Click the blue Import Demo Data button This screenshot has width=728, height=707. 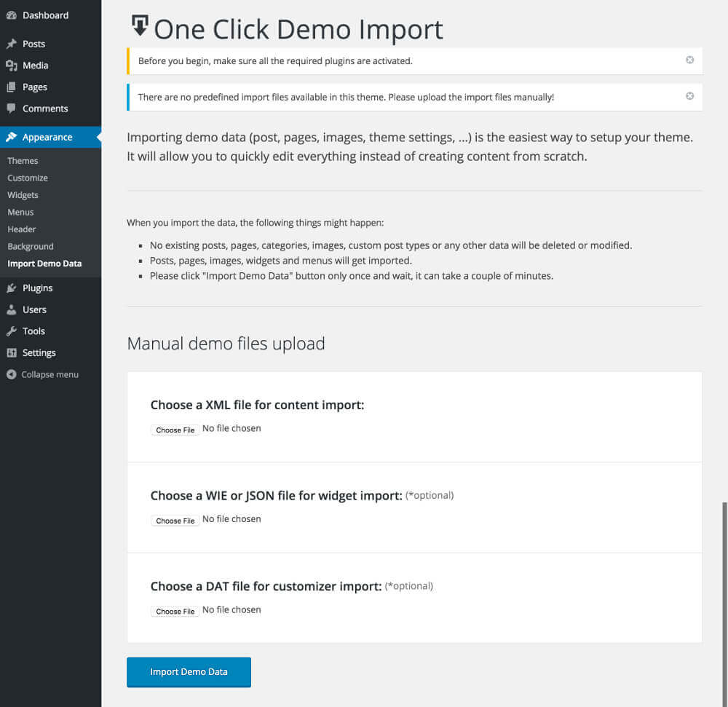[x=189, y=672]
